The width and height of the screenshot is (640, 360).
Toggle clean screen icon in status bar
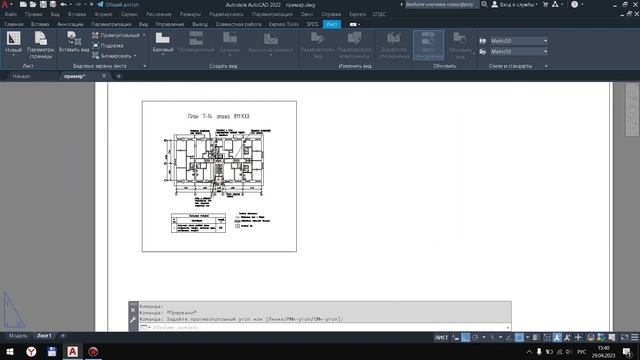624,338
